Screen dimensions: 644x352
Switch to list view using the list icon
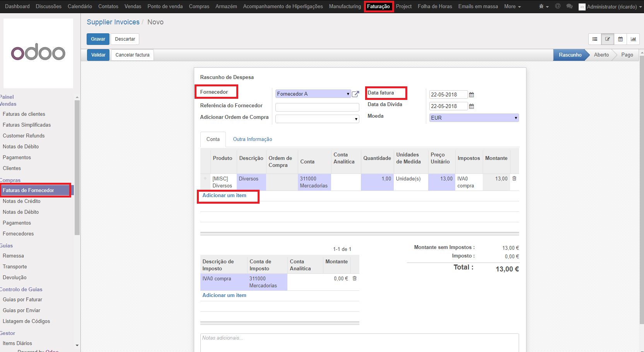594,39
